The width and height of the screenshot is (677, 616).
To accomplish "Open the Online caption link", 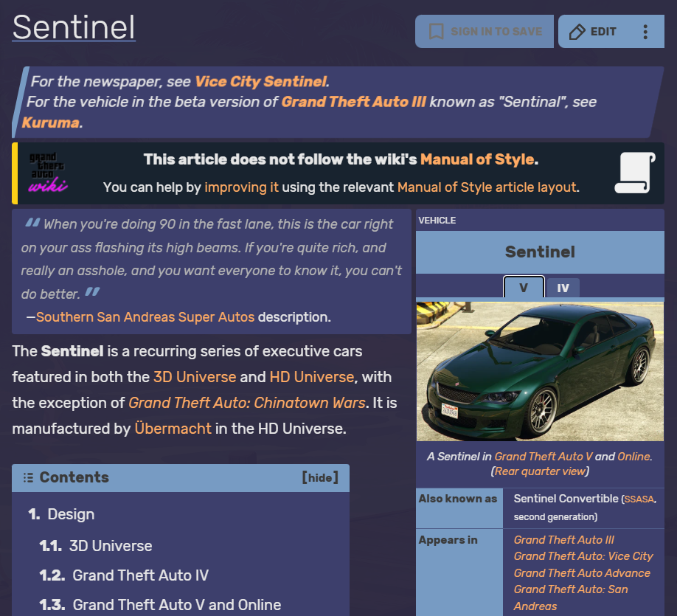I will coord(633,457).
